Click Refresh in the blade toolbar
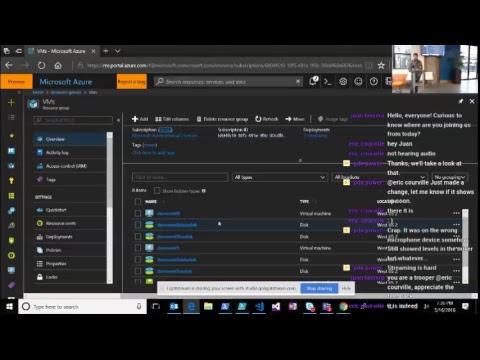This screenshot has height=360, width=480. (x=267, y=119)
